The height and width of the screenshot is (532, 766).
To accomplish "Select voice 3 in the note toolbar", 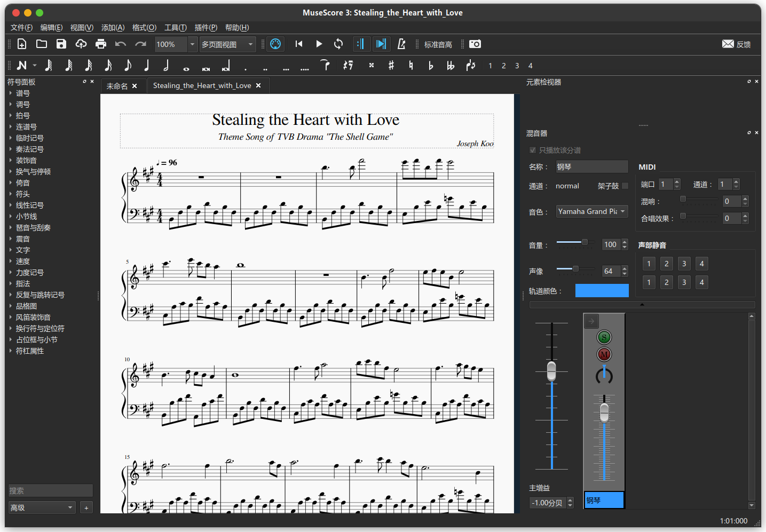I will click(x=517, y=66).
